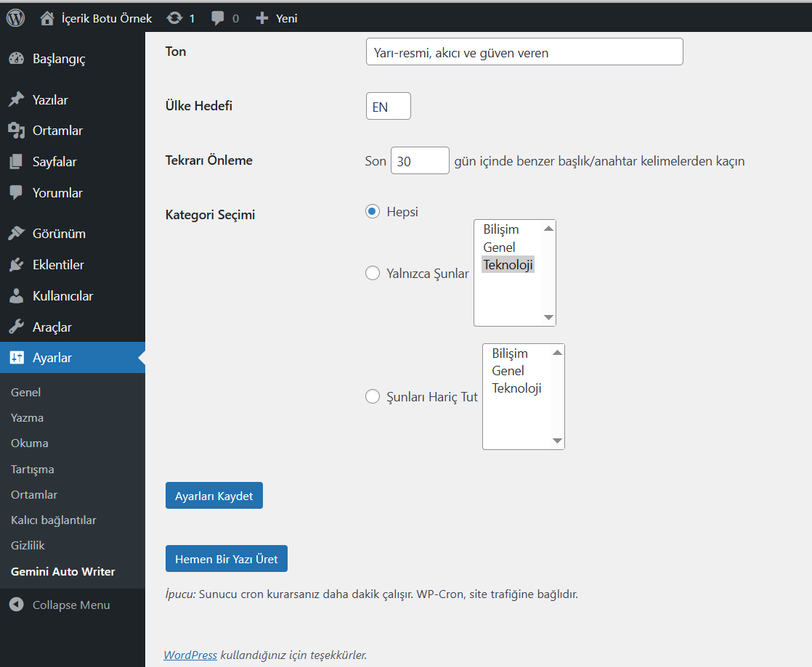Open the Genel settings submenu

pyautogui.click(x=26, y=392)
